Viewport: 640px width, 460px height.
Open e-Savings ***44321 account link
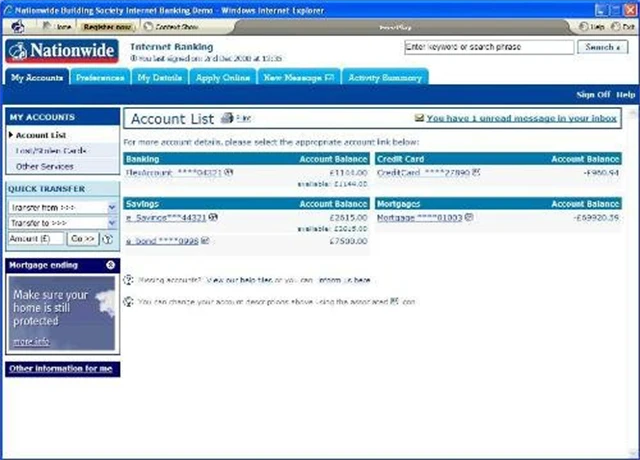[x=166, y=218]
